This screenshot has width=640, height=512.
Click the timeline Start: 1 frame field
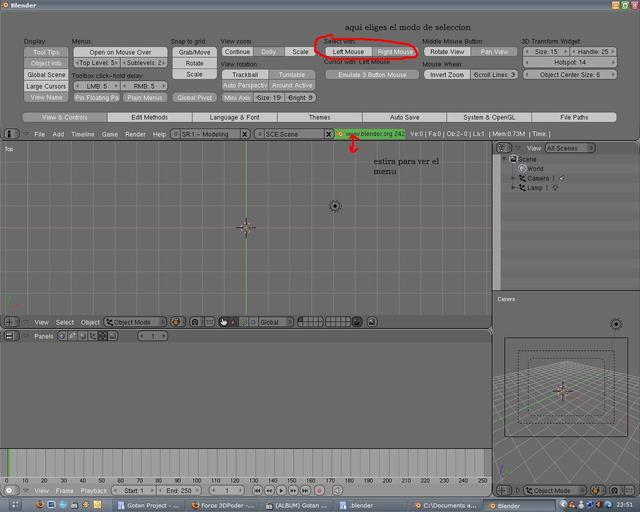pyautogui.click(x=134, y=490)
